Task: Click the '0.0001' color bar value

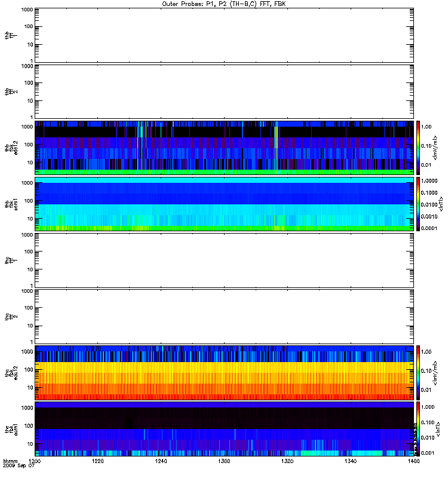Action: coord(429,228)
